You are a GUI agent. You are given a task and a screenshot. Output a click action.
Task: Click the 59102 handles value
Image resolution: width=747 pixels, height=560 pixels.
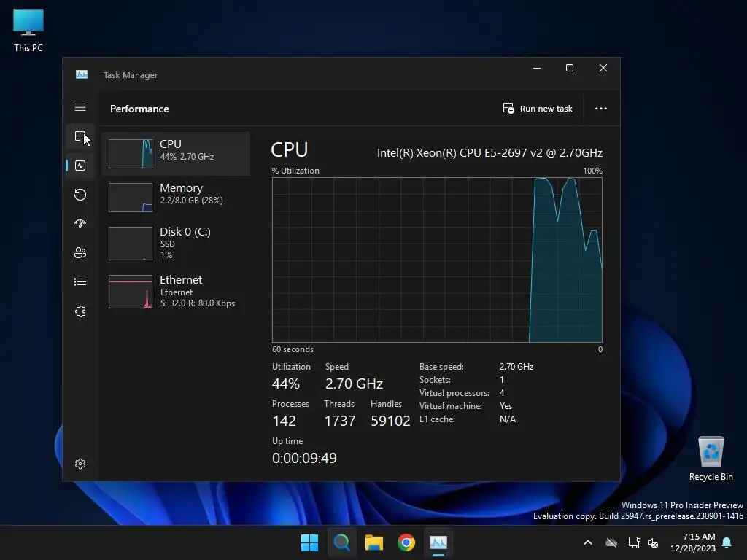point(390,421)
